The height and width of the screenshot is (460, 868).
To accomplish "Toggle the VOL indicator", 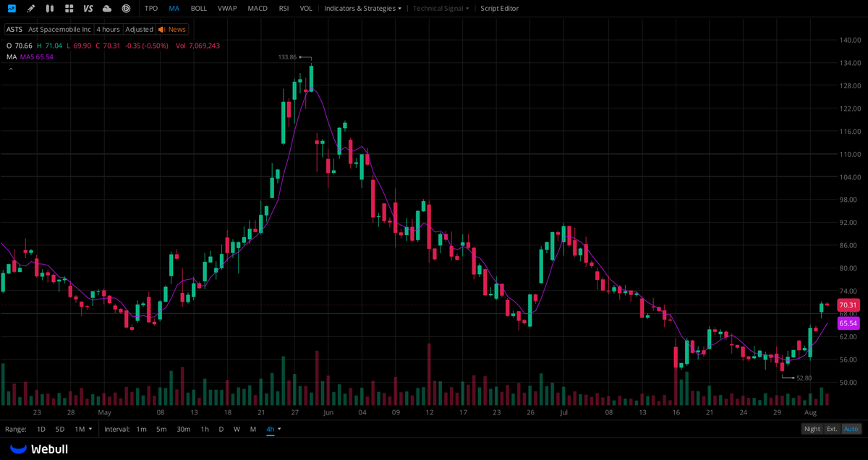I will (x=306, y=9).
